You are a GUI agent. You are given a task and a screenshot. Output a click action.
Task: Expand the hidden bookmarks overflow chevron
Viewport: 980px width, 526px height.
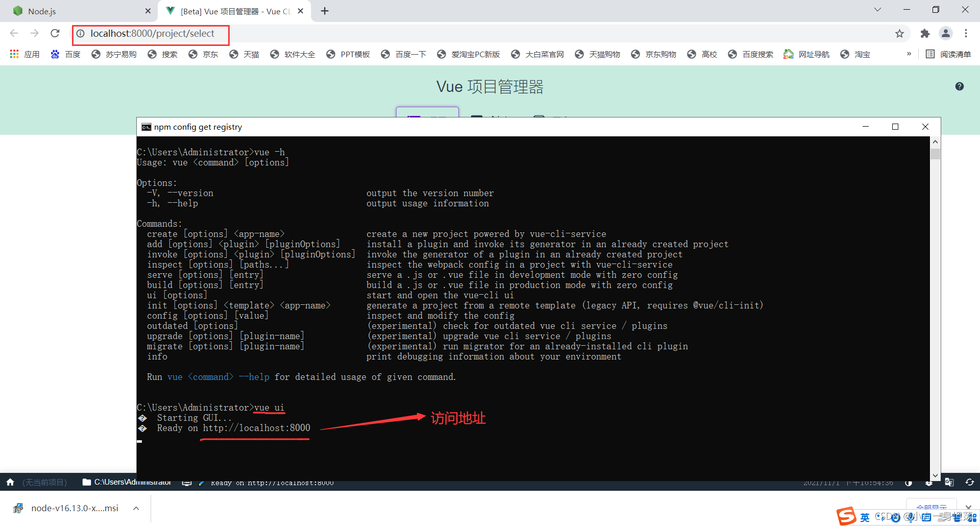click(909, 54)
